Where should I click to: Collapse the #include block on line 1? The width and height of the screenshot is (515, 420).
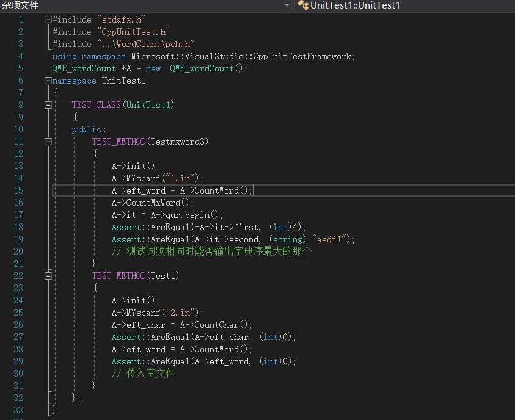coord(48,20)
